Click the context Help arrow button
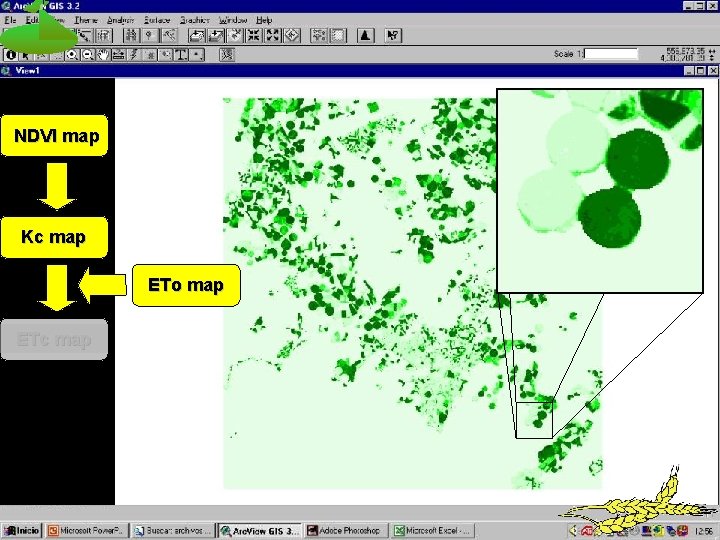 393,35
